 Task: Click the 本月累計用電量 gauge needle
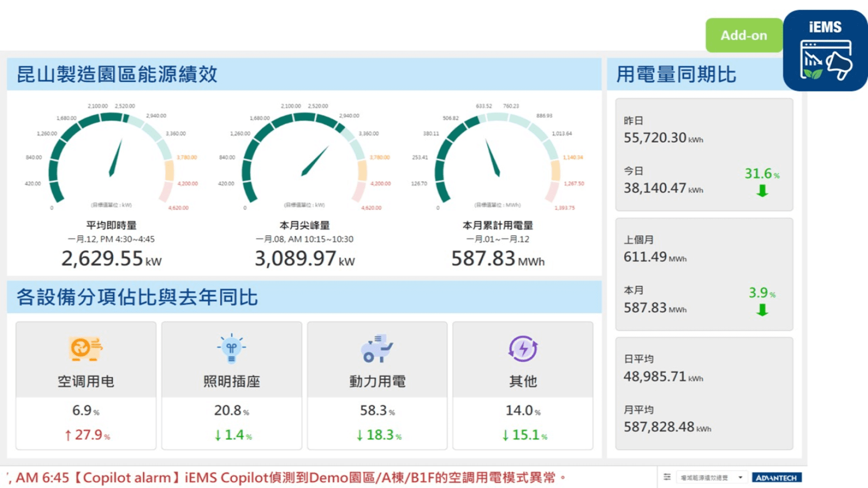point(493,158)
